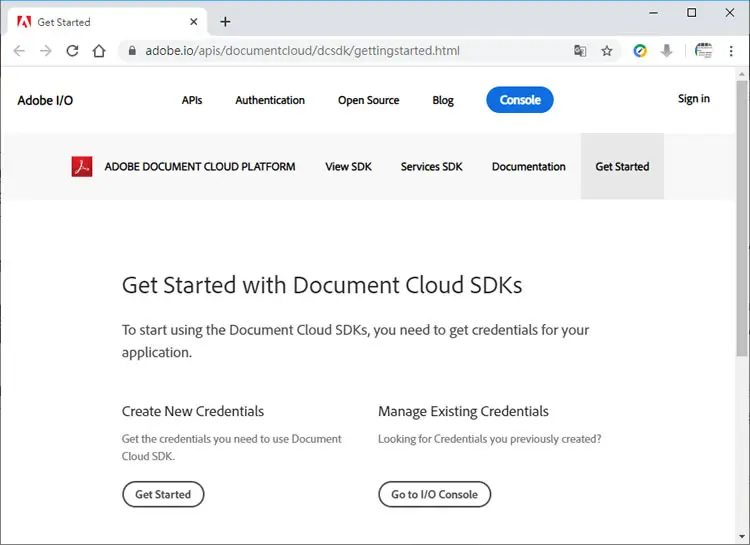Open the translate page icon
The height and width of the screenshot is (545, 750).
580,51
